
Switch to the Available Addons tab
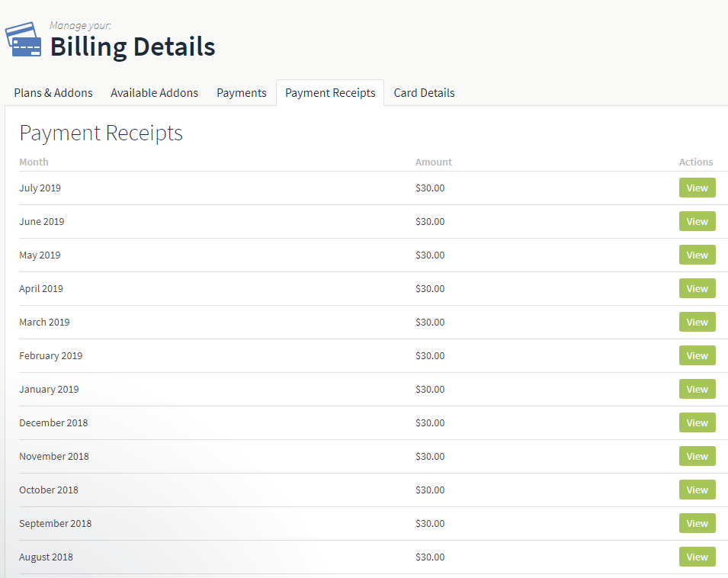pos(154,93)
